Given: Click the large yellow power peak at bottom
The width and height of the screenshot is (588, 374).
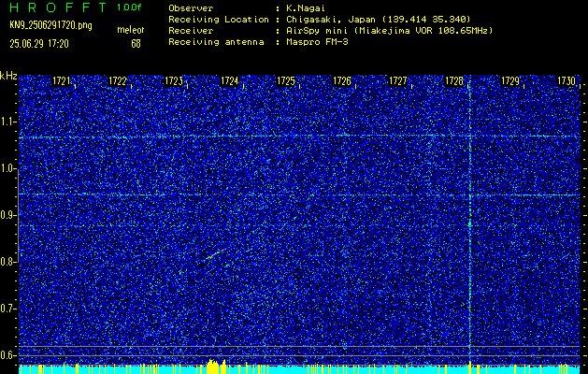Looking at the screenshot, I should pos(214,367).
